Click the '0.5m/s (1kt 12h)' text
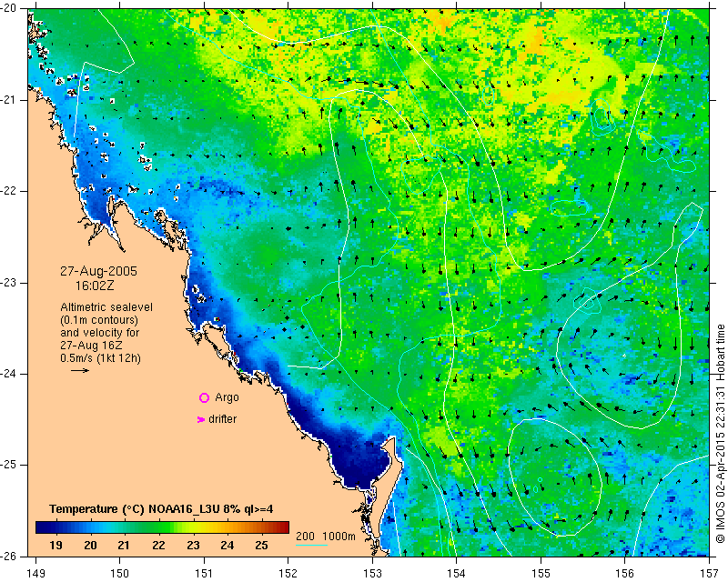The width and height of the screenshot is (728, 582). tap(100, 358)
